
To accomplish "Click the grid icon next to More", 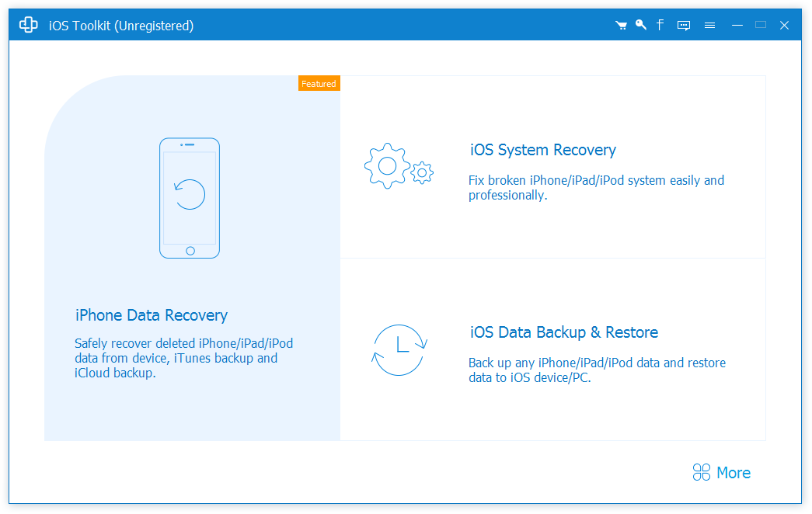I will [x=700, y=472].
